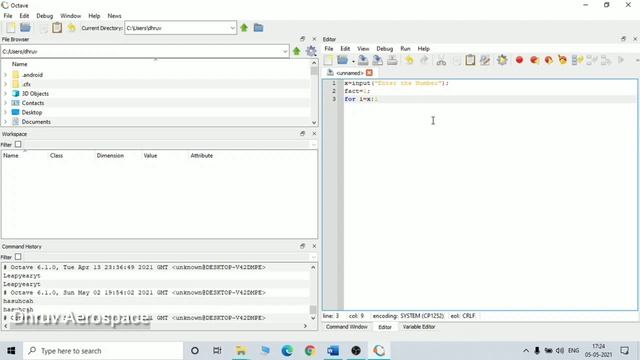Create a new script in Octave main toolbar
The width and height of the screenshot is (640, 360).
click(11, 27)
